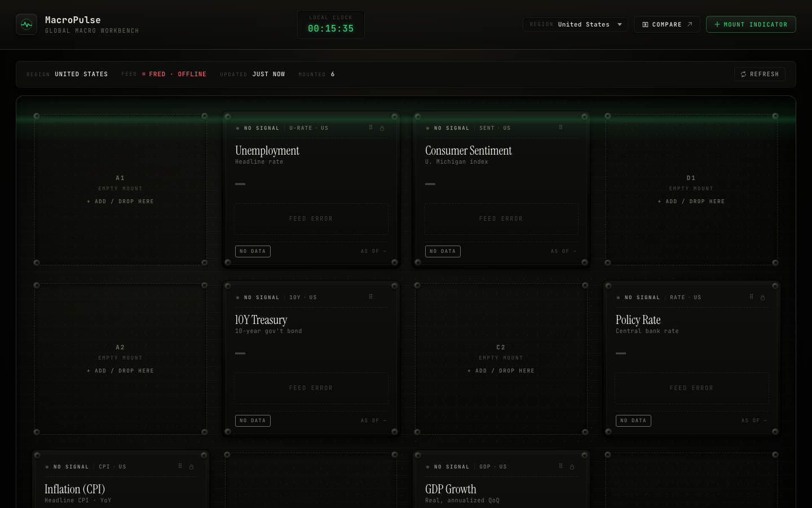The height and width of the screenshot is (508, 812).
Task: Add an indicator to empty mount D1
Action: pyautogui.click(x=691, y=202)
